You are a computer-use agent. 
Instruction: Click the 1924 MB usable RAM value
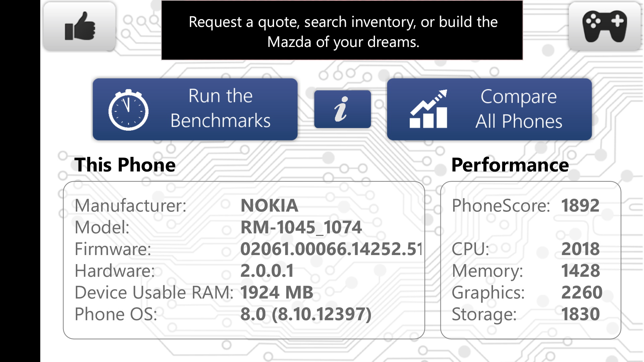point(277,293)
